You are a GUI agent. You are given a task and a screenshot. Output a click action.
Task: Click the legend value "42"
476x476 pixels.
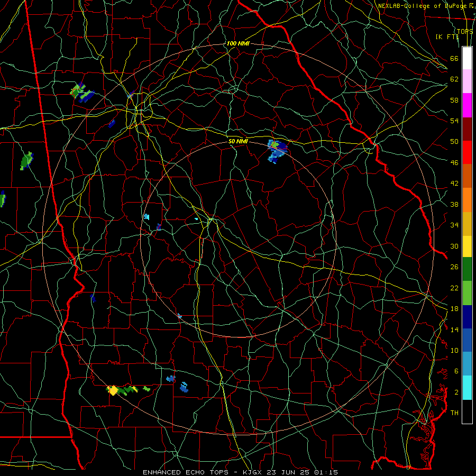[454, 183]
